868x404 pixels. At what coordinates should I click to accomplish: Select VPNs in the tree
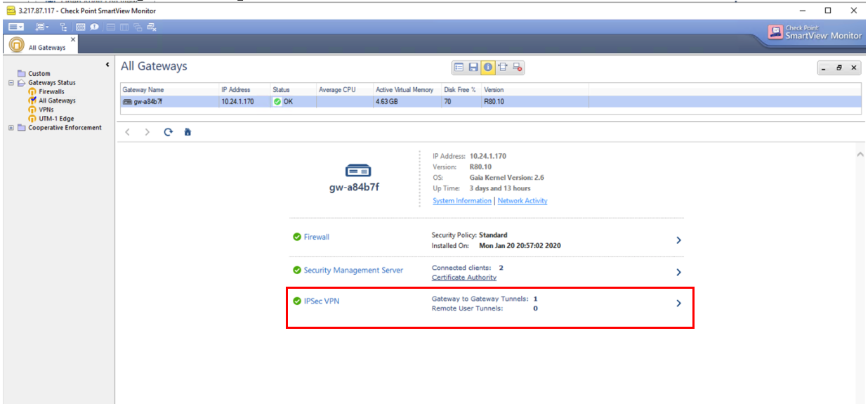click(x=46, y=110)
